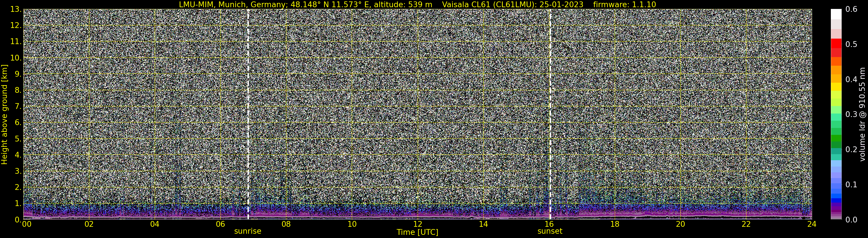Click the 0.2 colorbar tick value
The width and height of the screenshot is (868, 238).
tap(852, 150)
